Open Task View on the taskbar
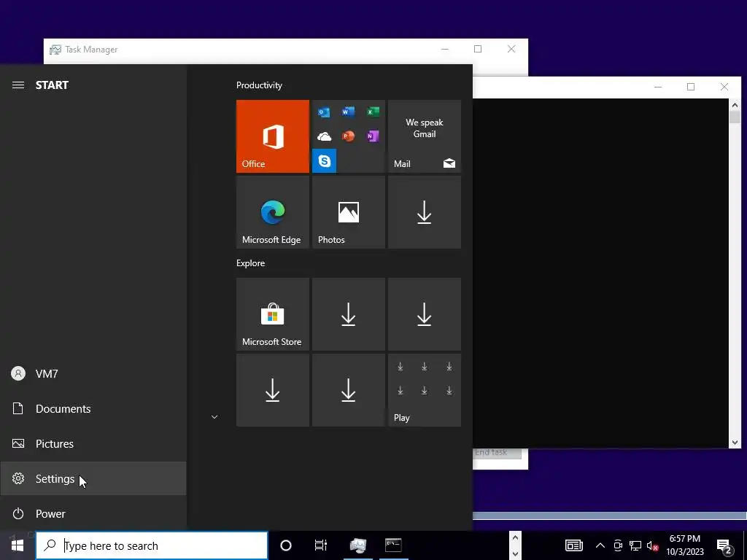The width and height of the screenshot is (747, 560). [321, 545]
